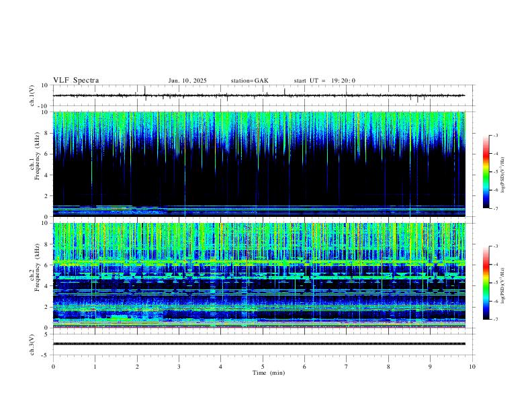The height and width of the screenshot is (411, 532).
Task: Click time axis tick label "0"
Action: tap(53, 367)
